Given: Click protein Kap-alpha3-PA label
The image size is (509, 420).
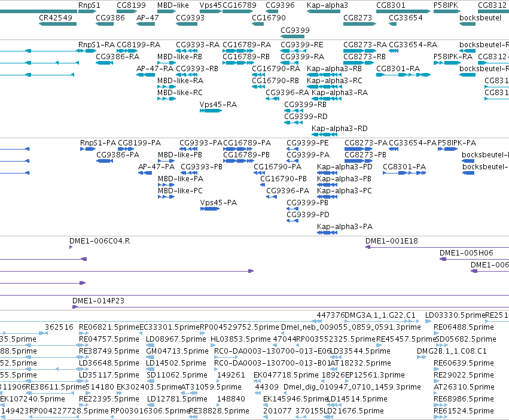Looking at the screenshot, I should 345,227.
